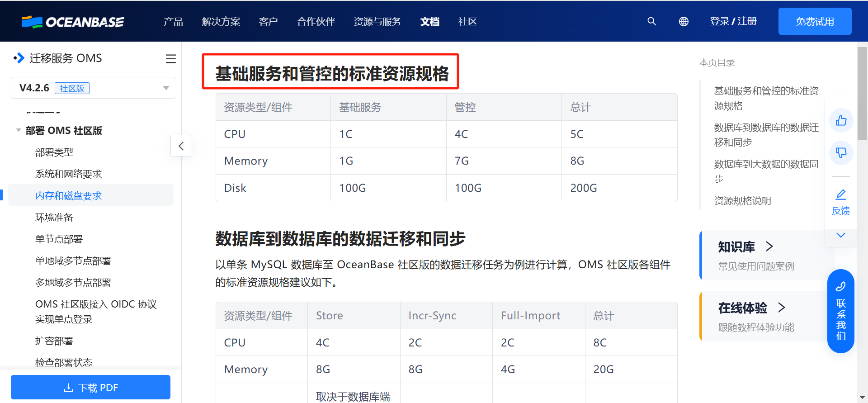Open the 联系我们 contact widget
Screen dimensions: 868x403
pyautogui.click(x=841, y=311)
